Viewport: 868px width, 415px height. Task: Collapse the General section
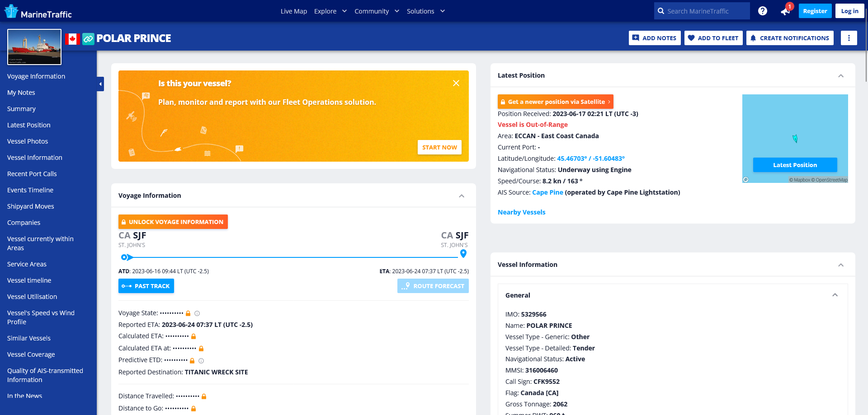(x=835, y=295)
